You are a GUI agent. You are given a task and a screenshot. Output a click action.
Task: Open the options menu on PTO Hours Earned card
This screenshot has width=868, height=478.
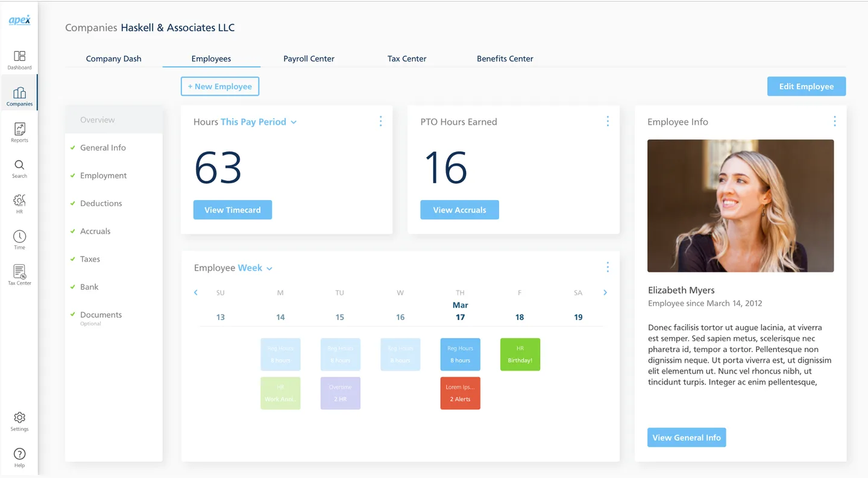pyautogui.click(x=608, y=121)
